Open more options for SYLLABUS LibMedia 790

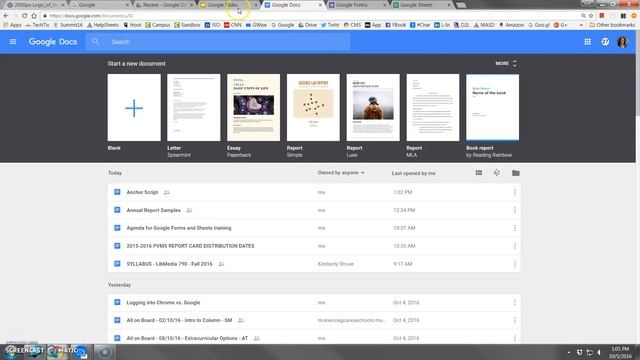point(515,264)
